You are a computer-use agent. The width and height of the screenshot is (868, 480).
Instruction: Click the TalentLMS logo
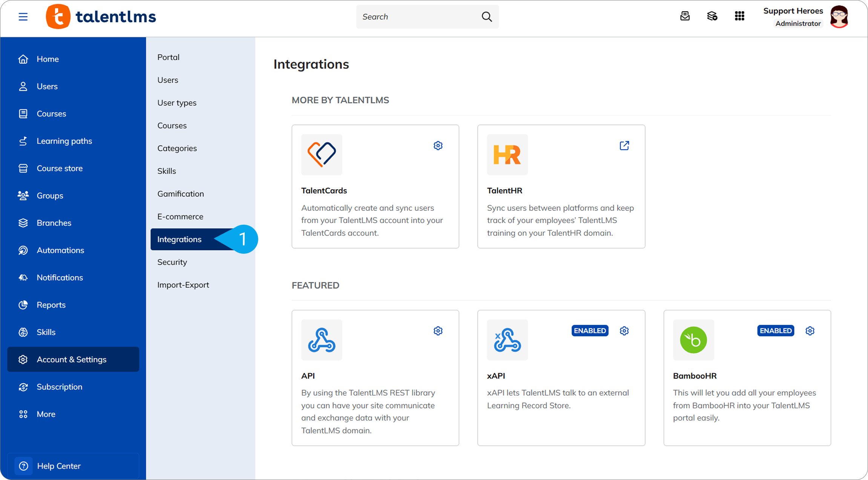[x=101, y=17]
